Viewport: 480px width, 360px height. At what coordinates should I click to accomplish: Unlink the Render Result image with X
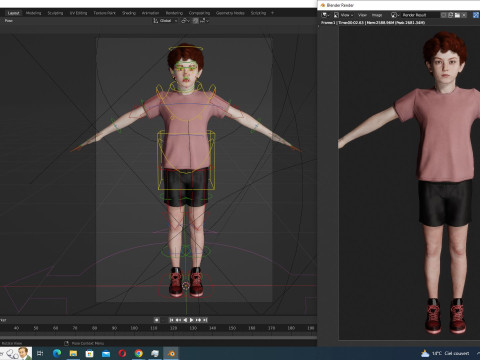(x=464, y=15)
